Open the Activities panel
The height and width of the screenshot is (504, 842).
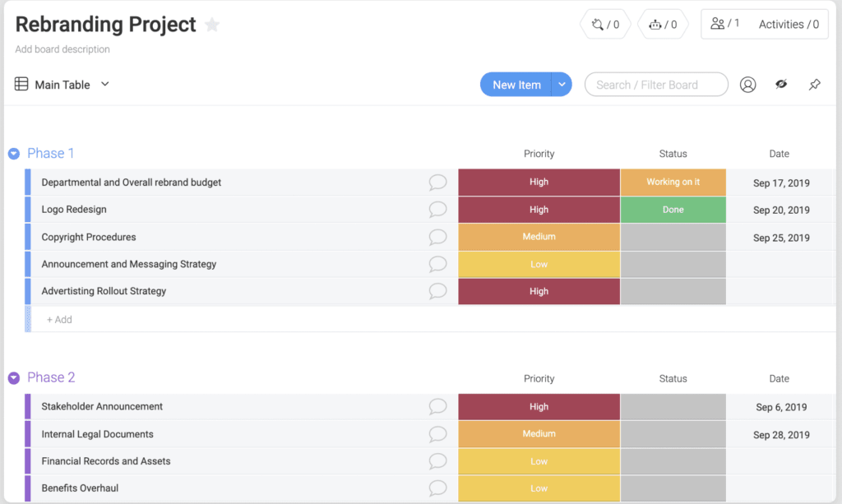tap(788, 24)
